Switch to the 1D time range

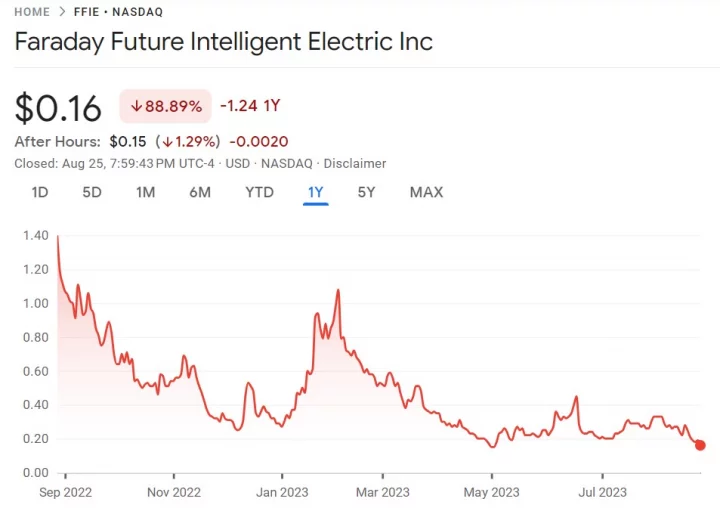coord(40,192)
